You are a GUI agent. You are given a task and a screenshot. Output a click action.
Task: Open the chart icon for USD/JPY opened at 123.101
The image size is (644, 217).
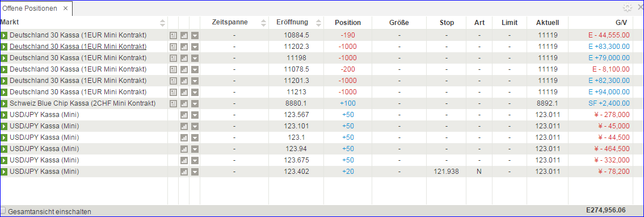(x=184, y=126)
